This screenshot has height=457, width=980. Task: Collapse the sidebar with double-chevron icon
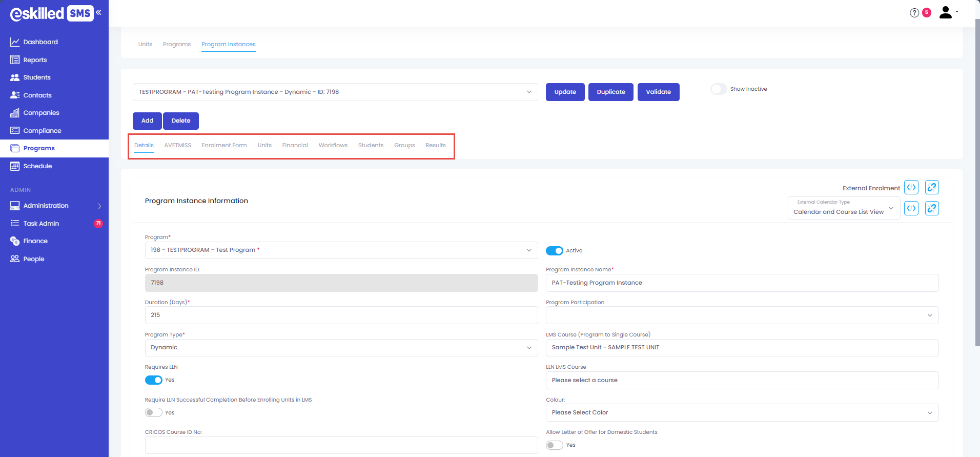98,12
